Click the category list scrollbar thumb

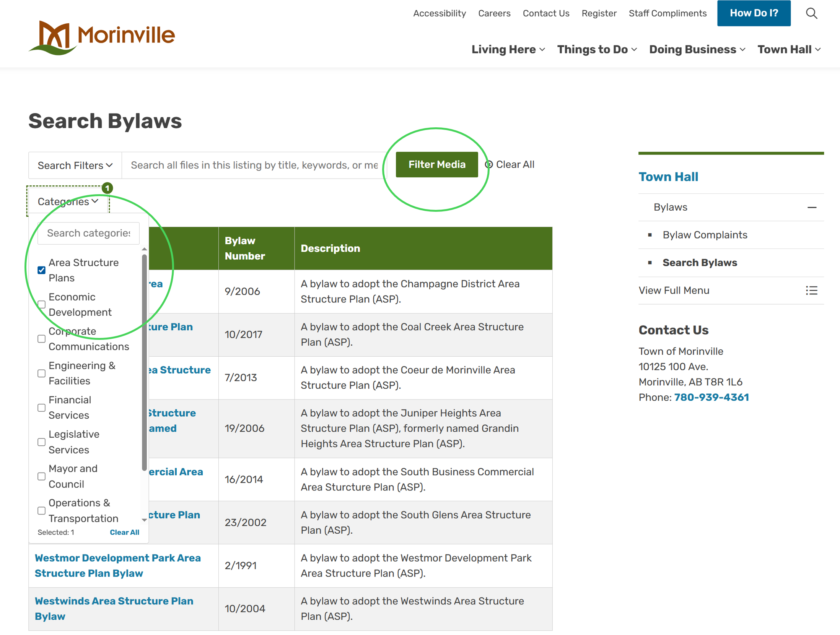(144, 362)
